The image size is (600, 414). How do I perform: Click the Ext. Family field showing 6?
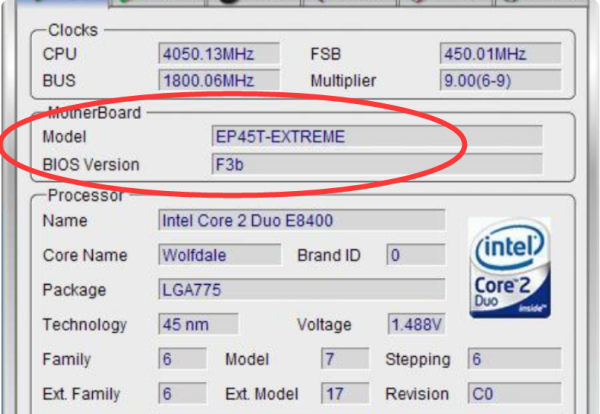(182, 393)
